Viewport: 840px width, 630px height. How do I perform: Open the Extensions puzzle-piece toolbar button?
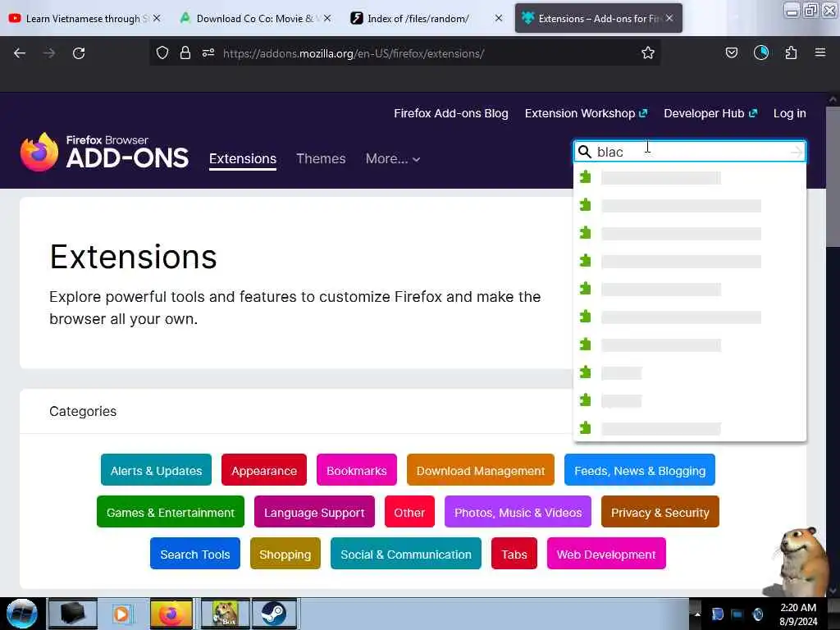(x=791, y=53)
